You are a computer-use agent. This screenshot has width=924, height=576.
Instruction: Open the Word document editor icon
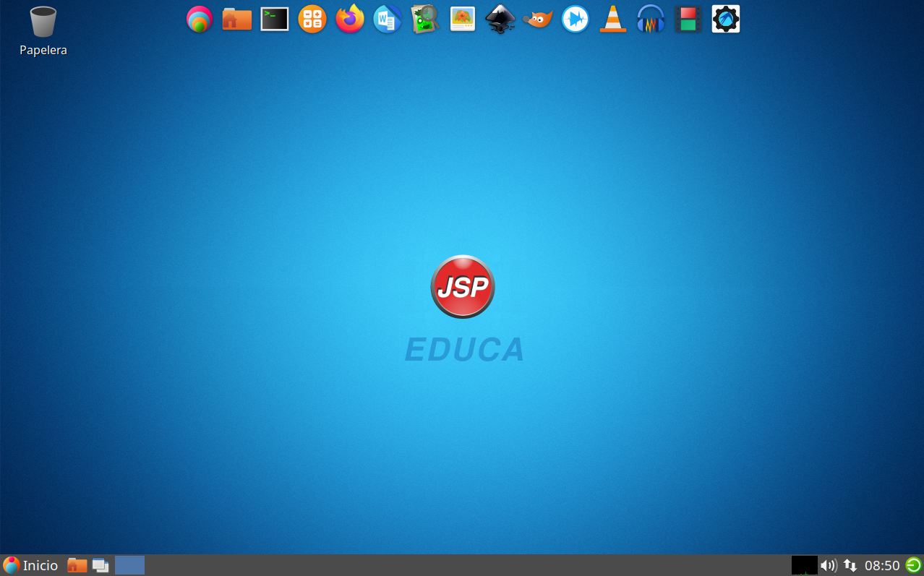pos(388,19)
